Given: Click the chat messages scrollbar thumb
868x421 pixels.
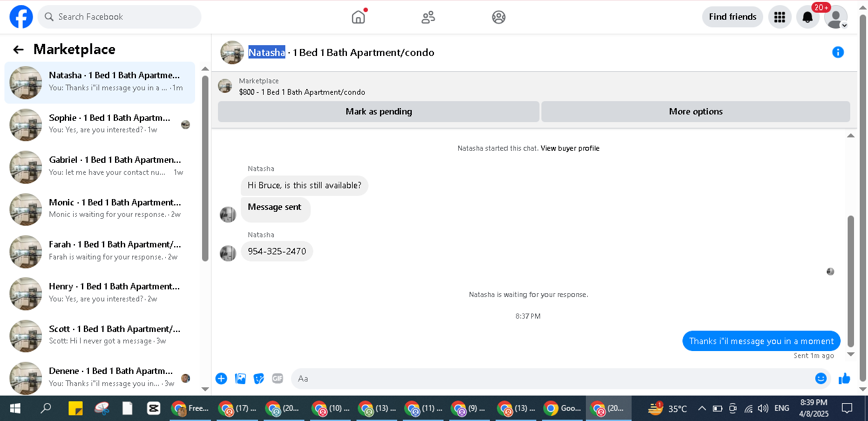Looking at the screenshot, I should (x=851, y=281).
